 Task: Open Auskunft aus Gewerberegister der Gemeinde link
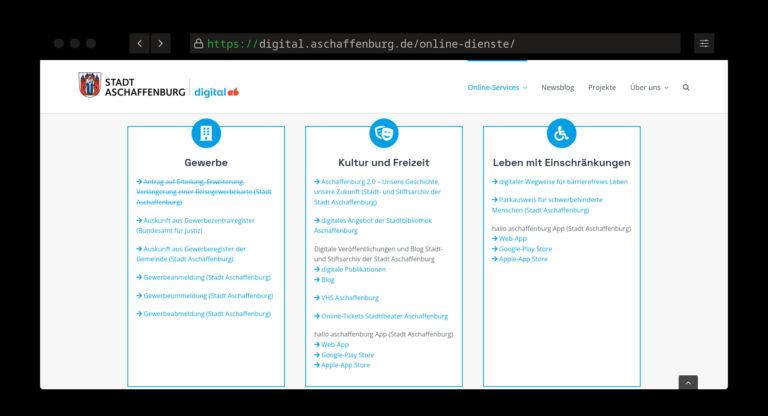coord(191,254)
